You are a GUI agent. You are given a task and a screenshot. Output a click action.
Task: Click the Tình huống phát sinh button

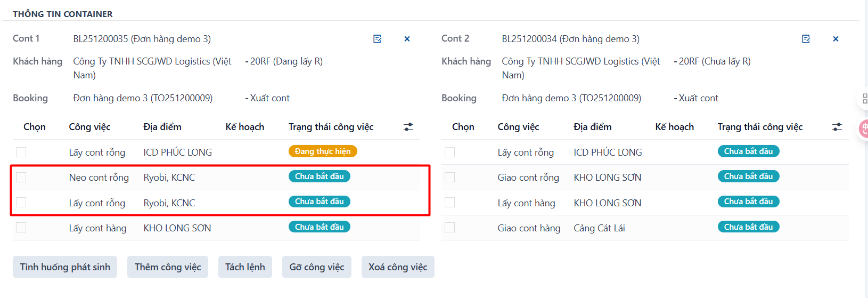(x=65, y=267)
